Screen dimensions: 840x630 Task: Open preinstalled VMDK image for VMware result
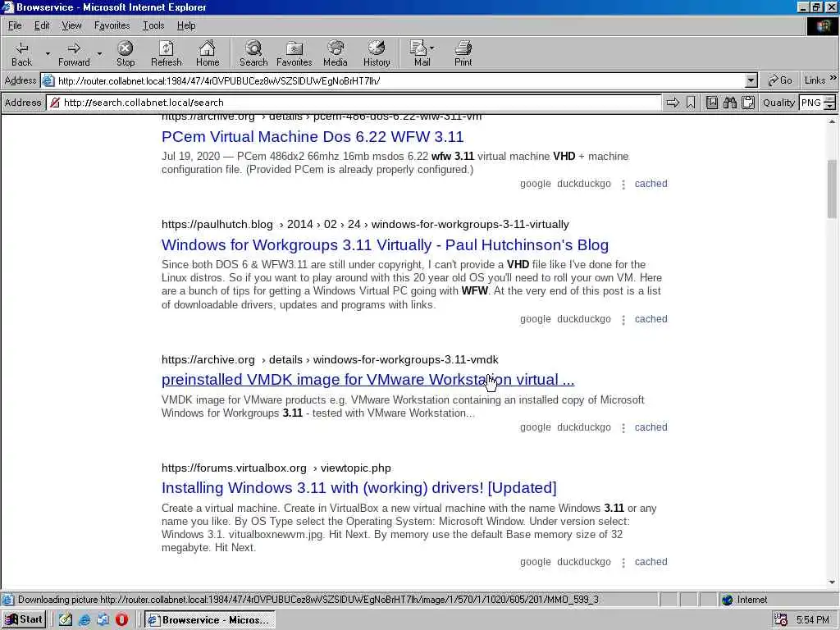(x=367, y=379)
